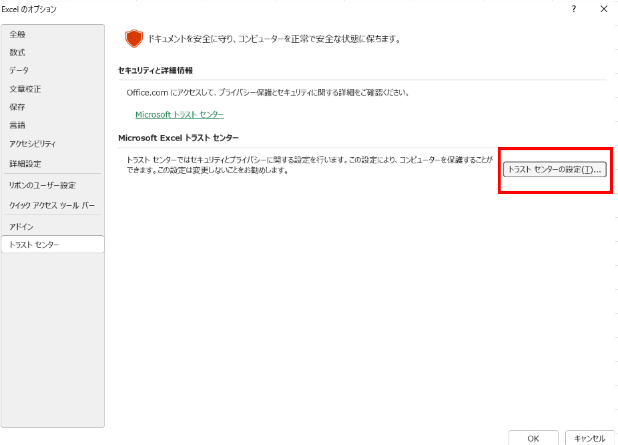Click トラスト センターの設定 button

pos(555,169)
